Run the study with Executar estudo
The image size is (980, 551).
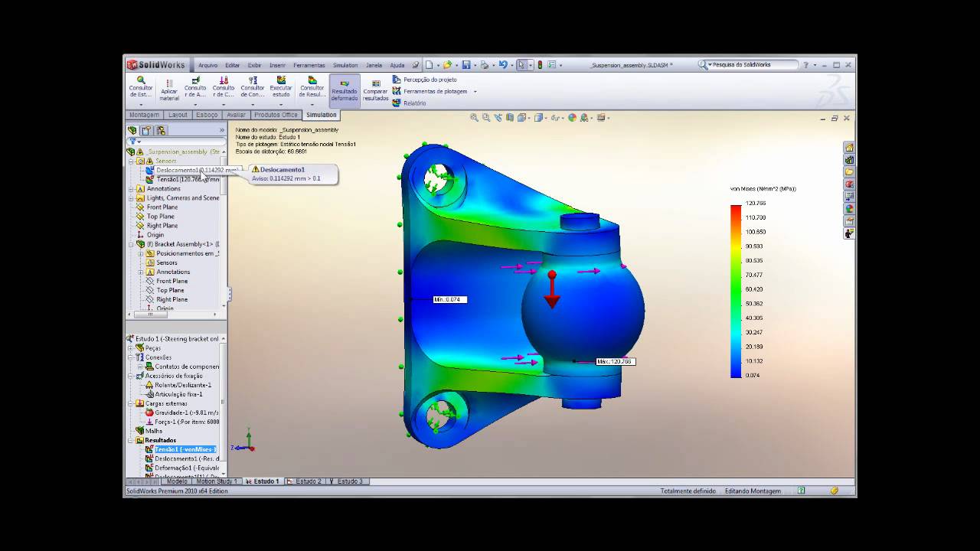[x=281, y=86]
